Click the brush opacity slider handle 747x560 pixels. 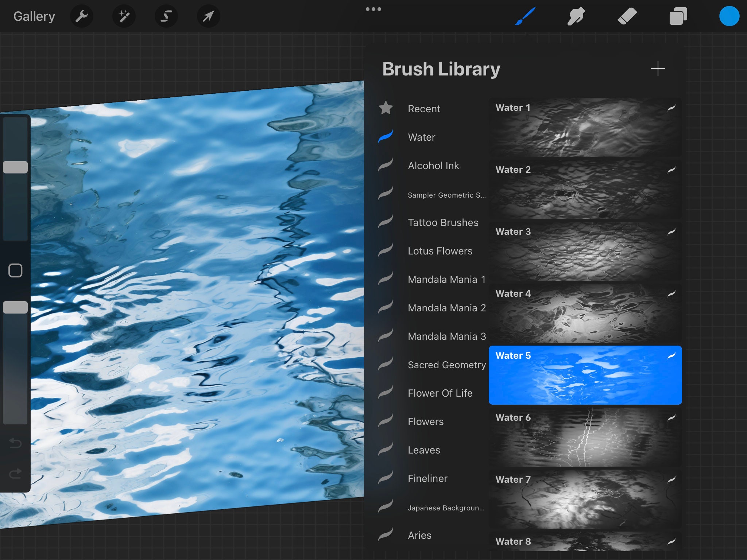pyautogui.click(x=15, y=307)
